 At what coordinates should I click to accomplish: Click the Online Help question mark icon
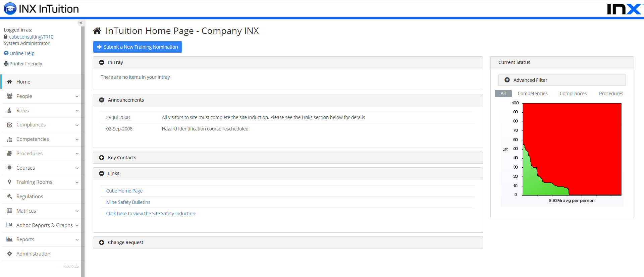coord(6,53)
